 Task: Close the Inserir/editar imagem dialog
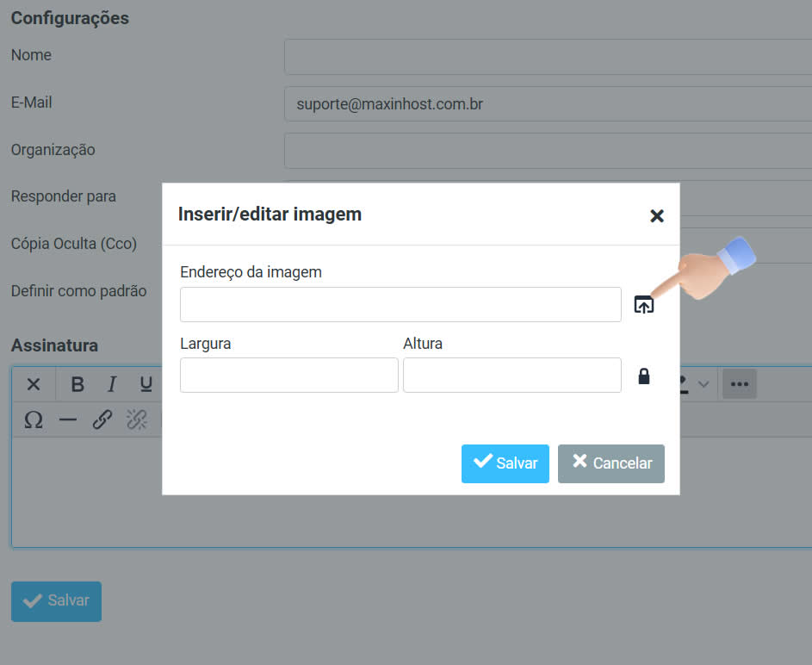pos(656,216)
